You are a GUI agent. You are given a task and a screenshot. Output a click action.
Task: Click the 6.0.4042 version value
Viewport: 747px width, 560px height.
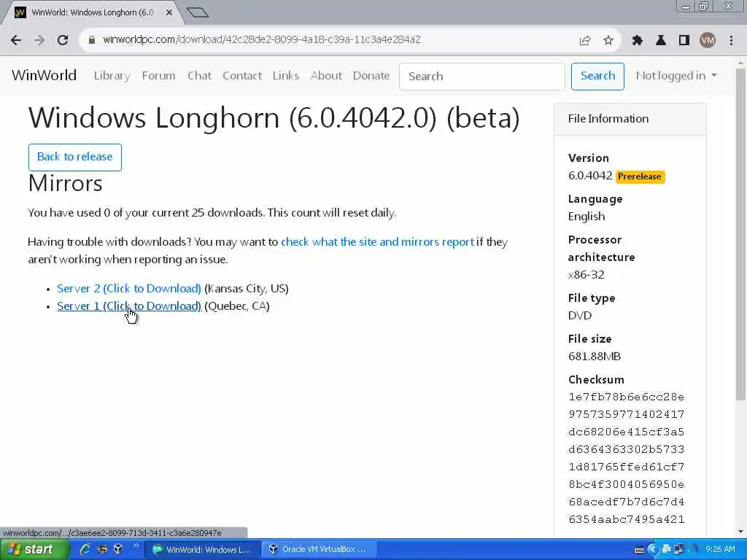[589, 176]
